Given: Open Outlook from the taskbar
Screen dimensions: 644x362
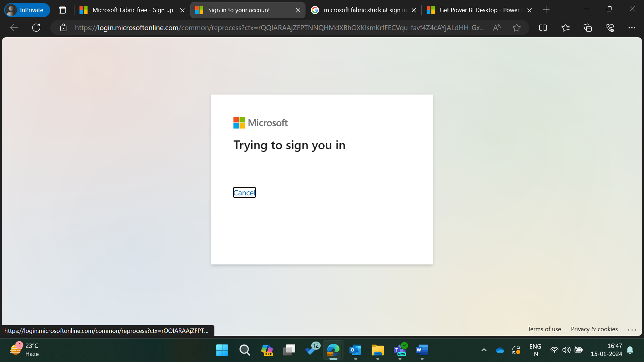Looking at the screenshot, I should click(x=356, y=350).
